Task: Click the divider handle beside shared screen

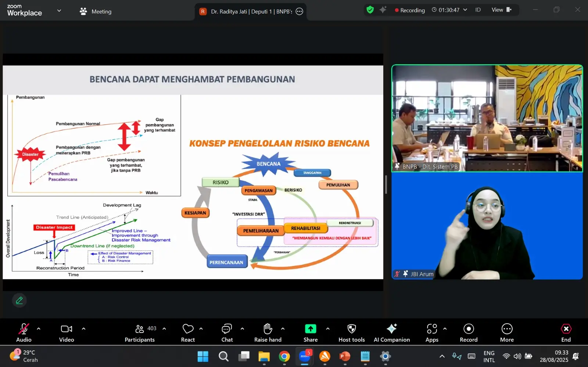Action: pyautogui.click(x=386, y=184)
